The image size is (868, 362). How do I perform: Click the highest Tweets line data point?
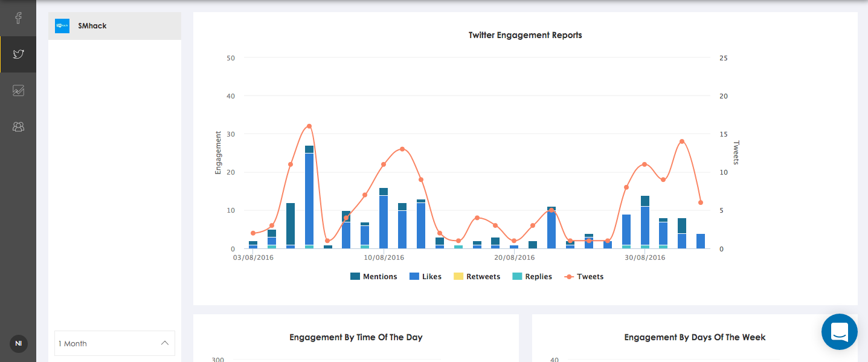(x=309, y=126)
